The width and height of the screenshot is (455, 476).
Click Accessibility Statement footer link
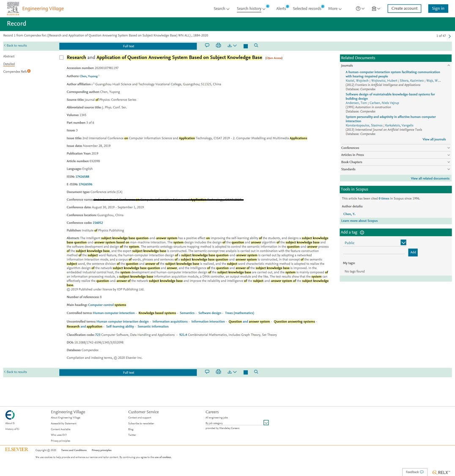click(63, 424)
